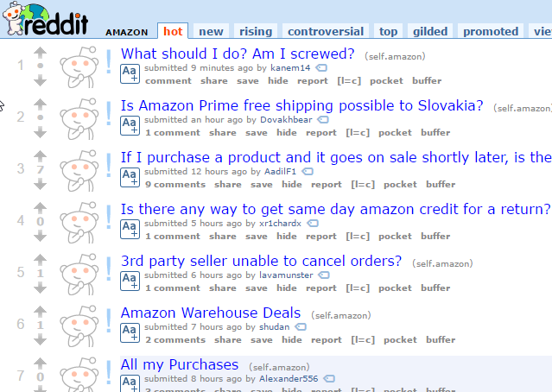This screenshot has width=552, height=392.
Task: Click tag icon beside user shudan
Action: (x=301, y=327)
